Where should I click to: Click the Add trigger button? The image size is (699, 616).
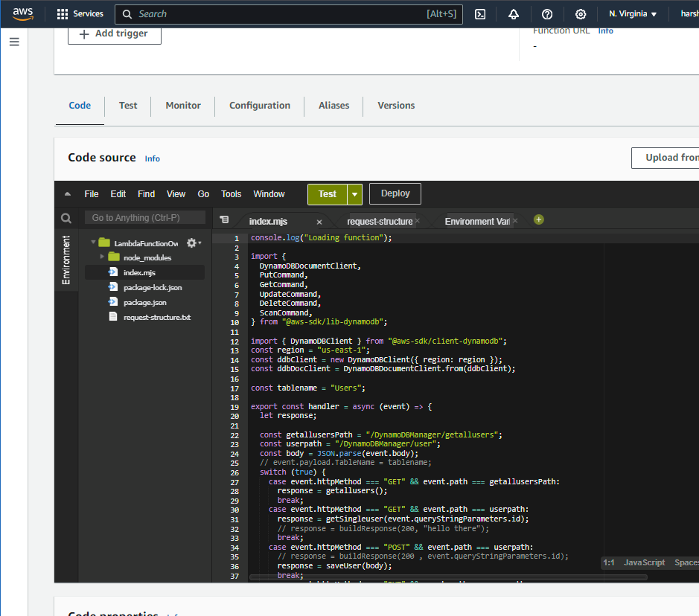point(114,34)
